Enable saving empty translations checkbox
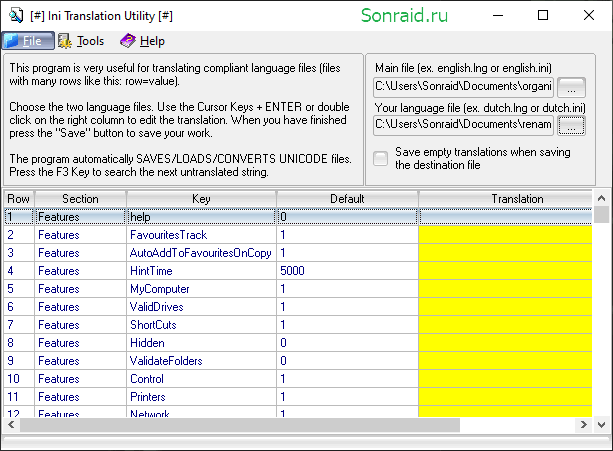The image size is (613, 451). click(x=380, y=158)
